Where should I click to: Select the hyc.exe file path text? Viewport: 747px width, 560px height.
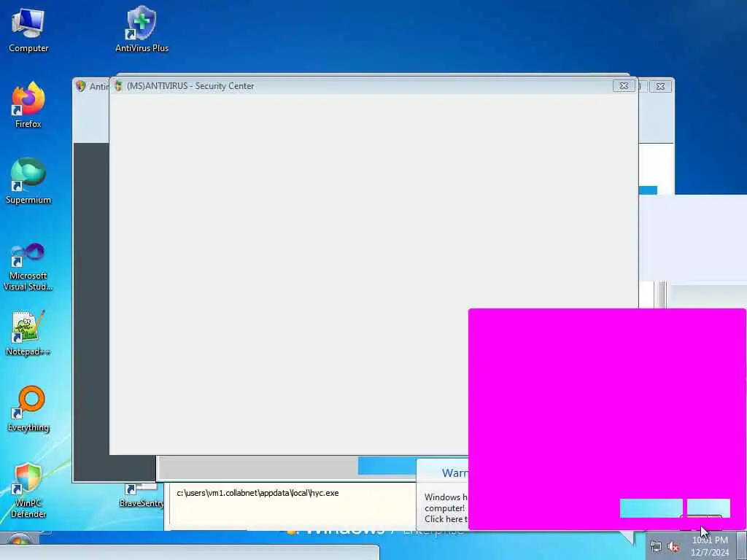pos(258,493)
